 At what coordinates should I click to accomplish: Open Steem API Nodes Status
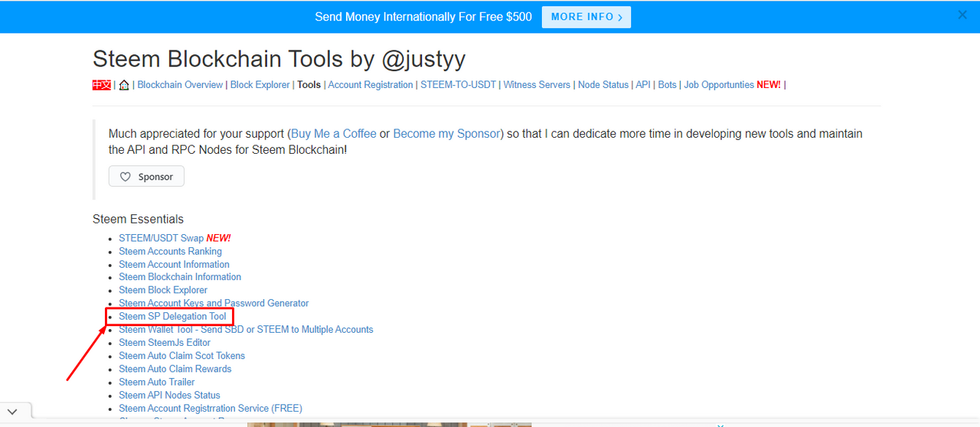[x=169, y=395]
